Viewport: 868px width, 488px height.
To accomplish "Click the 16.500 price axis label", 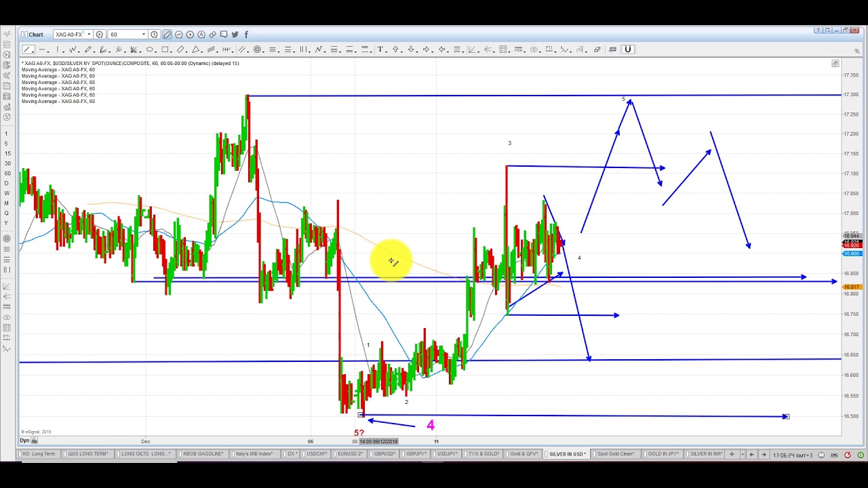I will pos(852,415).
